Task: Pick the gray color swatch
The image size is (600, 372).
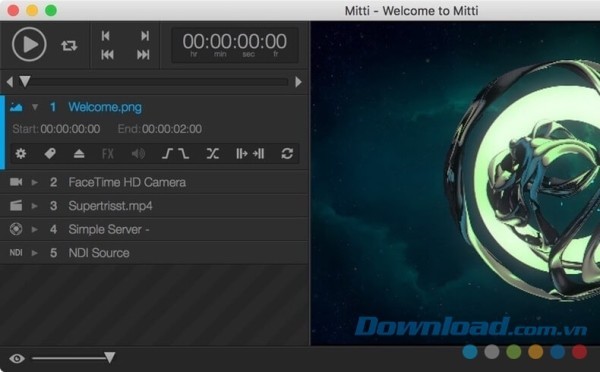Action: coord(492,352)
